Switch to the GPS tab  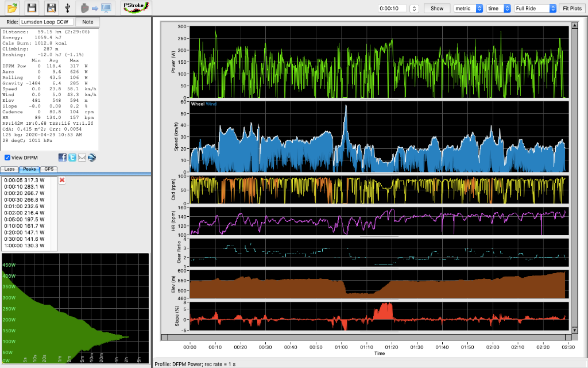49,169
